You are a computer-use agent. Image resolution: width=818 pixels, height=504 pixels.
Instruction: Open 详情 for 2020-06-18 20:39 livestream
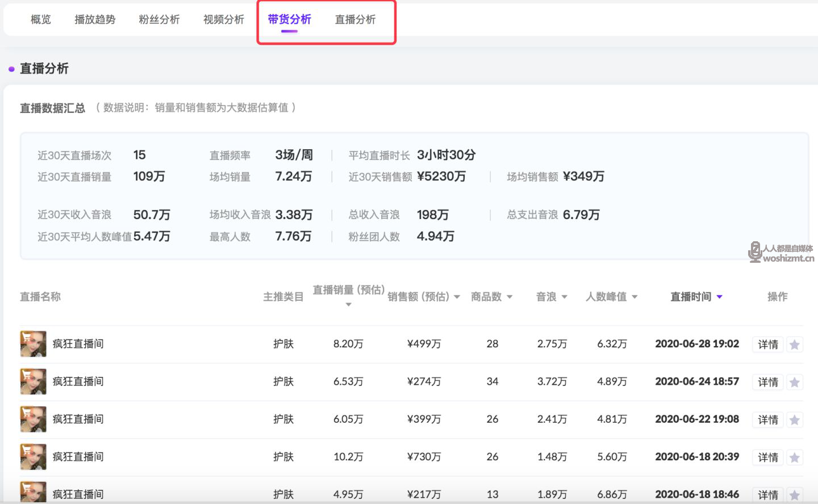pos(768,457)
